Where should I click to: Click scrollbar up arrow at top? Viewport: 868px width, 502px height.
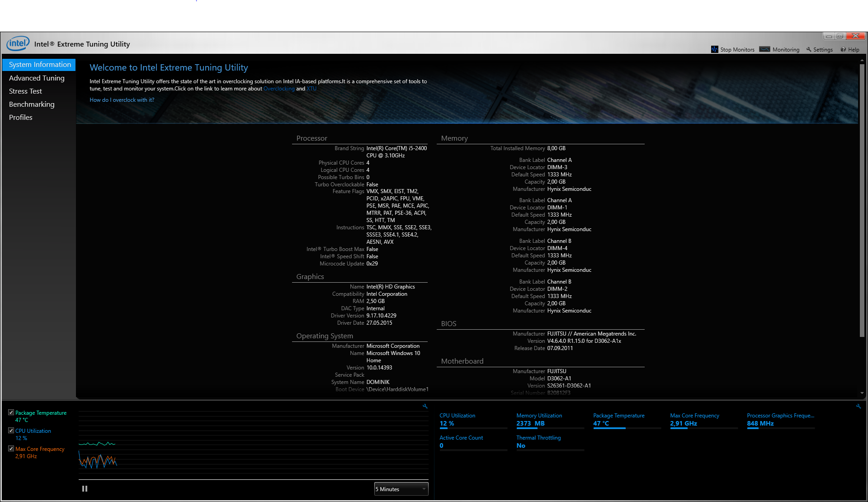pos(862,60)
